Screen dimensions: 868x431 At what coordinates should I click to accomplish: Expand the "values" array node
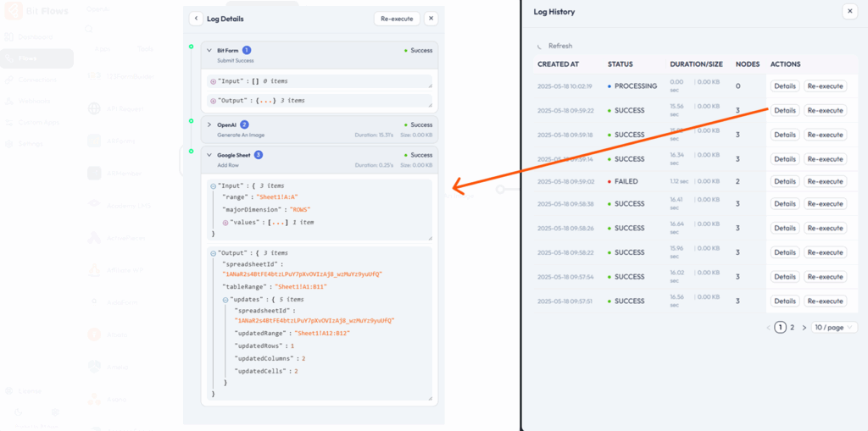tap(225, 223)
